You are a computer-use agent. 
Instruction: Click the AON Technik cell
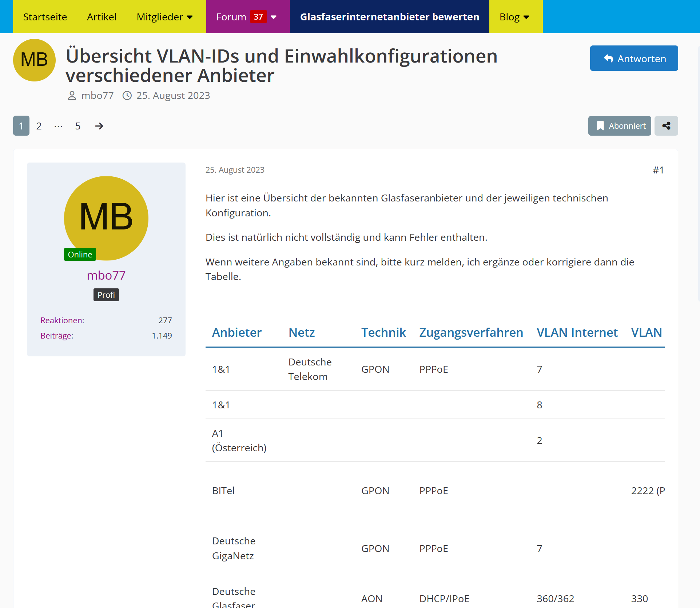[x=371, y=599]
